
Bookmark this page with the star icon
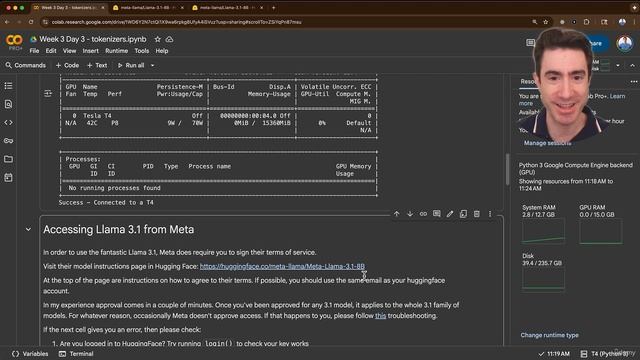[546, 22]
